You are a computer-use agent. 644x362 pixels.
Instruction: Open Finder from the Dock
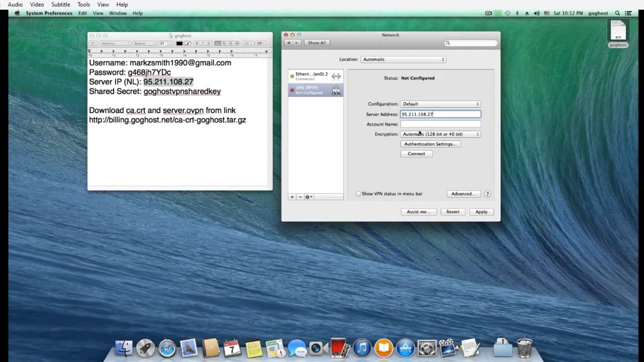click(x=124, y=348)
